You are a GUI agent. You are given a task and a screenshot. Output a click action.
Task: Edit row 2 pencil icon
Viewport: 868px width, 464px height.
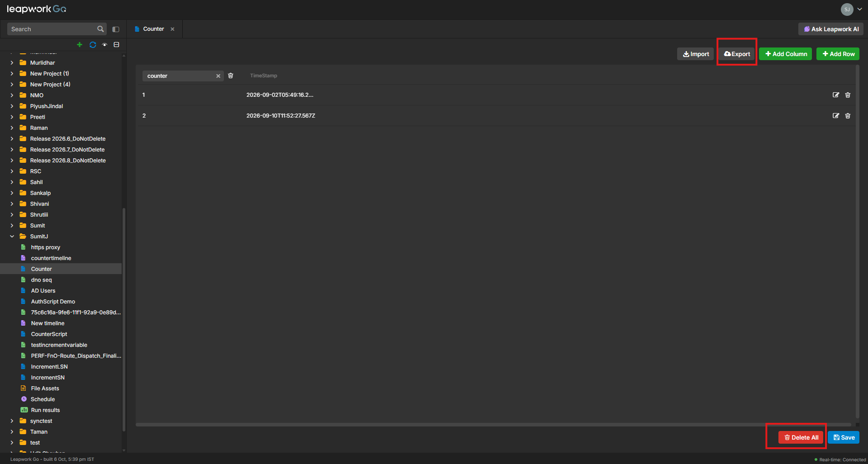click(836, 116)
